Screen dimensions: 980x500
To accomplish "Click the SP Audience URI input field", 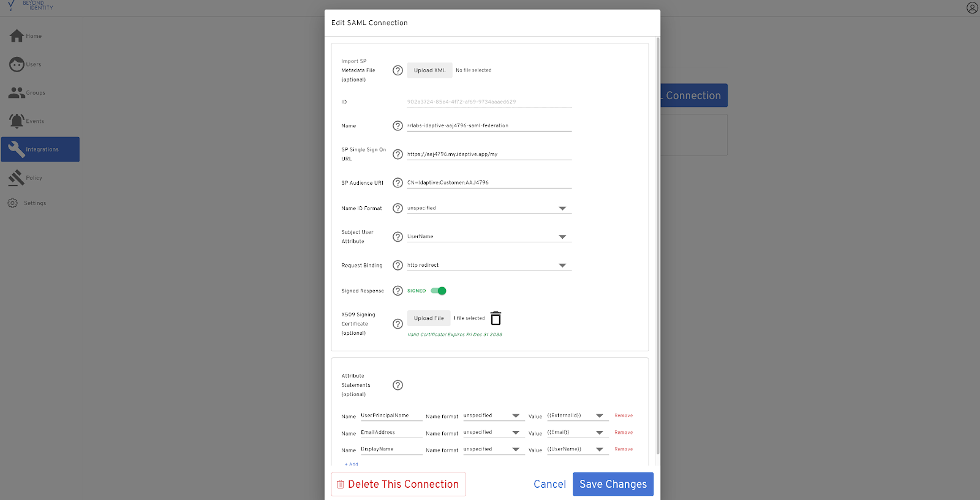I will click(x=489, y=182).
